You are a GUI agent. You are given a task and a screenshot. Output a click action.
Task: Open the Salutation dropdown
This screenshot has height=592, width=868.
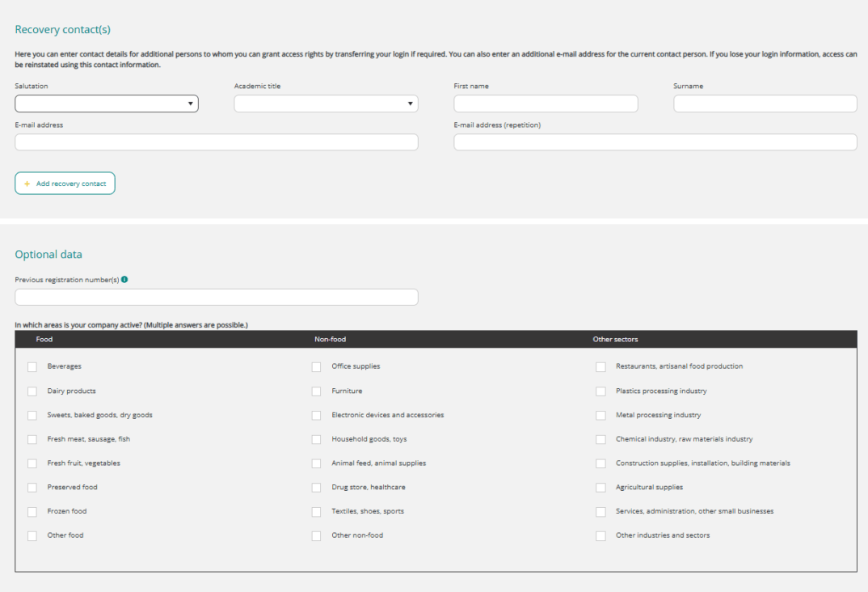click(x=106, y=104)
